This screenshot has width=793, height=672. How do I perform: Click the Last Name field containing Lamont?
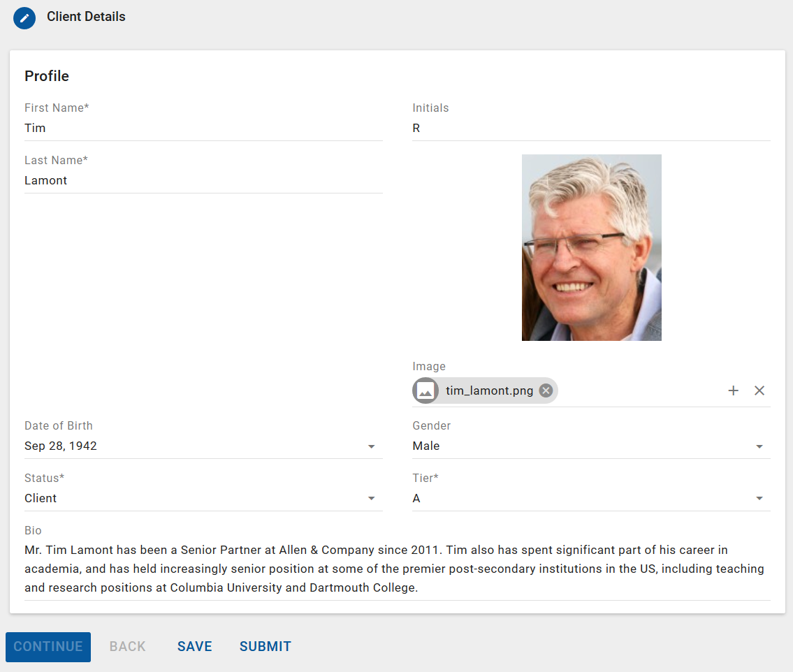[x=203, y=180]
